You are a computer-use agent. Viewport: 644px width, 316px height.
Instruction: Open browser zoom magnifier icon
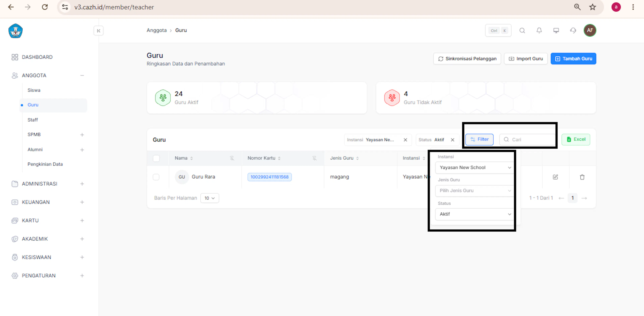(x=577, y=7)
